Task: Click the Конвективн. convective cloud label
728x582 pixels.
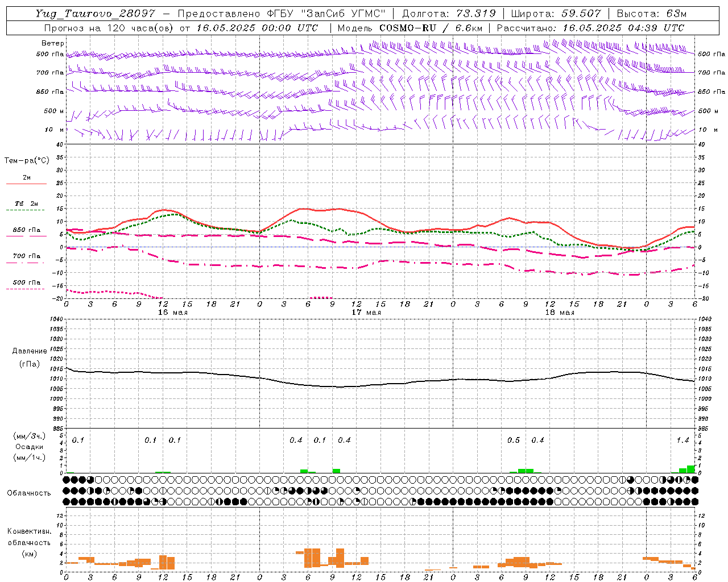Action: (x=29, y=531)
